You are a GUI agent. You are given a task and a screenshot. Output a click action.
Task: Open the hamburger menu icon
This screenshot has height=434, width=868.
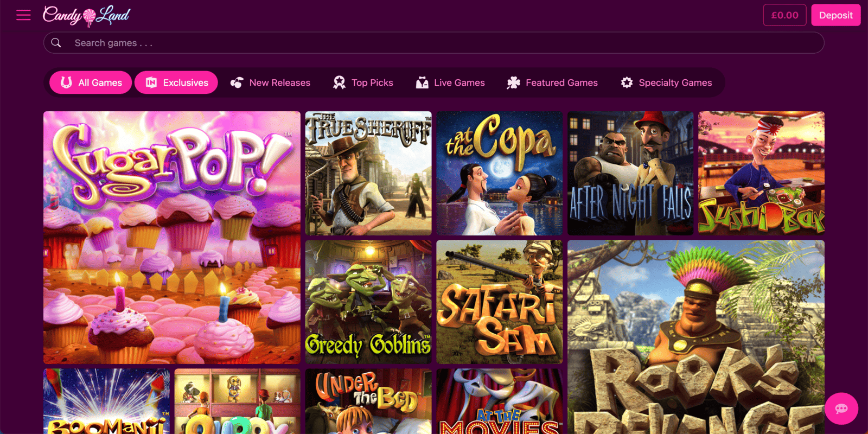[x=23, y=15]
